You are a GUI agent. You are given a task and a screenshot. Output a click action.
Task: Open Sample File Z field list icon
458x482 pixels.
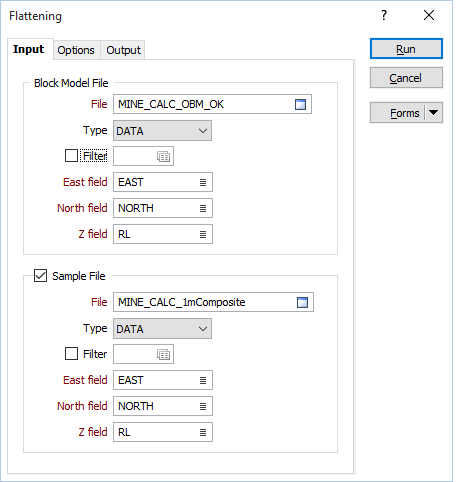point(203,432)
